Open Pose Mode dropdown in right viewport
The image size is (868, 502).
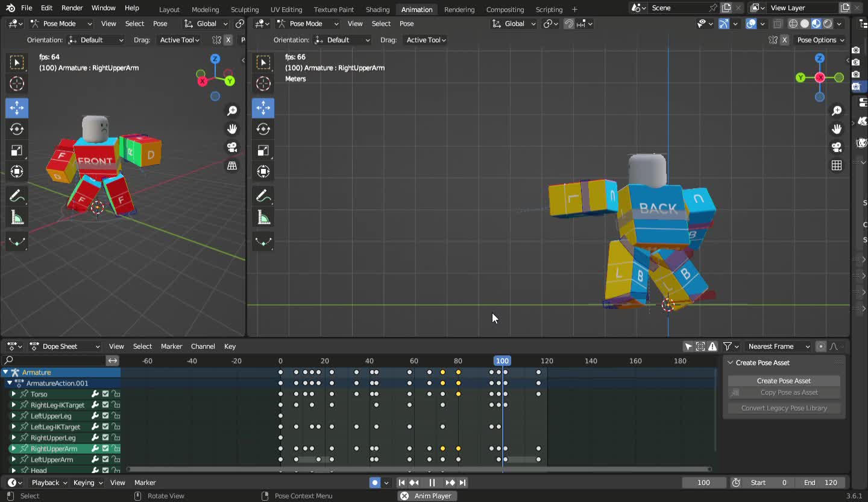(307, 24)
